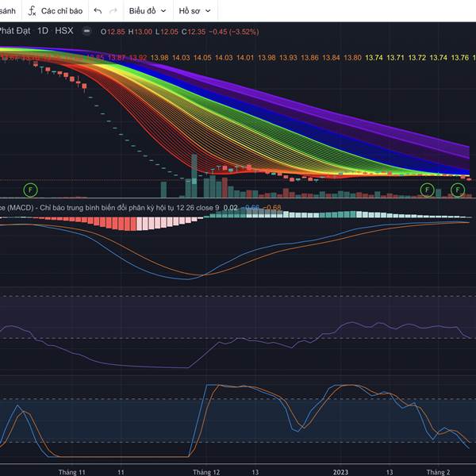Click the rainbow value 13.80
This screenshot has width=476, height=476.
coord(352,58)
